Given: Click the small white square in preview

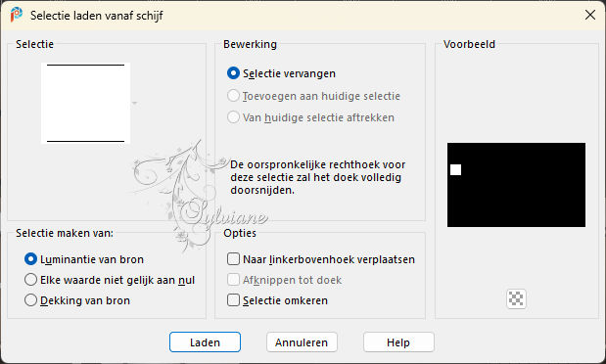Looking at the screenshot, I should pyautogui.click(x=455, y=169).
